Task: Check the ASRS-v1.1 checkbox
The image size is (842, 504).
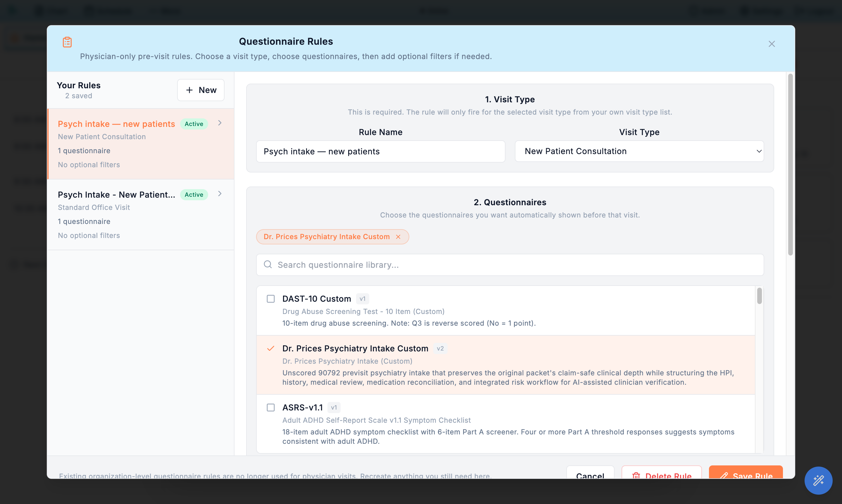Action: tap(271, 408)
